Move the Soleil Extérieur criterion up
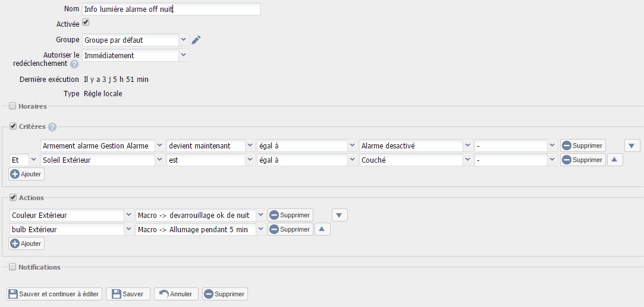 [614, 160]
